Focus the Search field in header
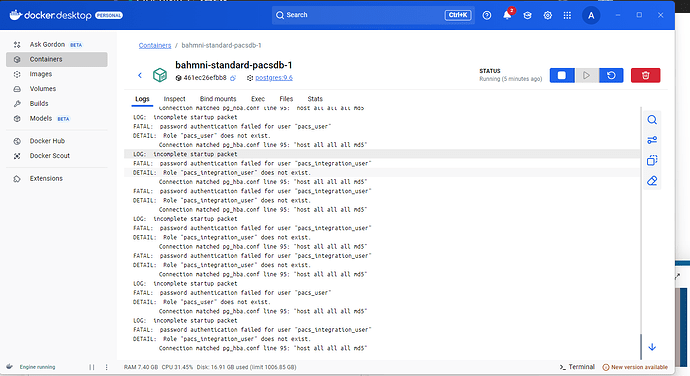Image resolution: width=690 pixels, height=376 pixels. click(373, 15)
